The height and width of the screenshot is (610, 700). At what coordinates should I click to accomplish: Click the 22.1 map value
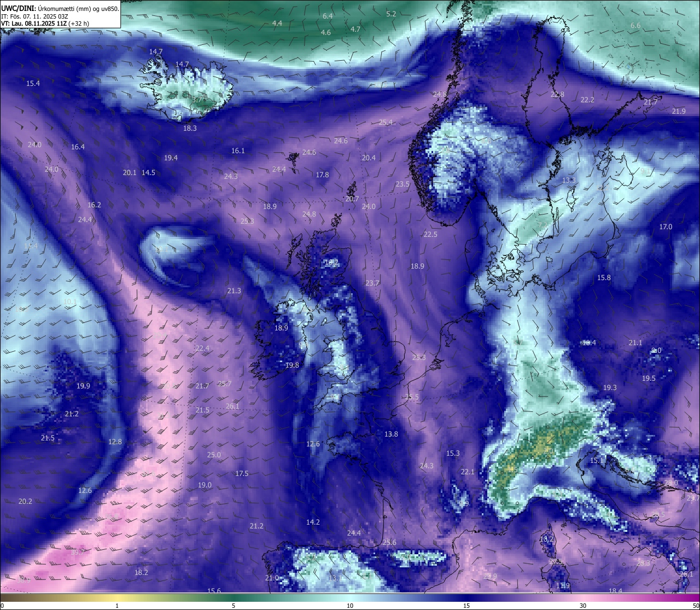coord(468,472)
